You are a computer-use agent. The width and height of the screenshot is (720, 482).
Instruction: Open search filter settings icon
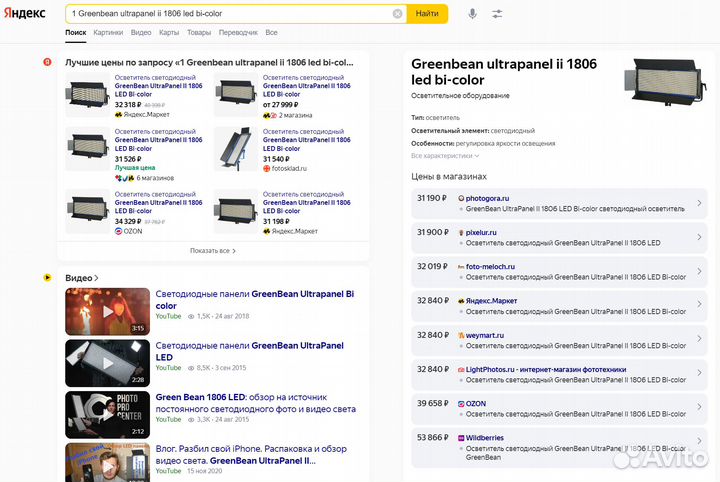point(497,14)
